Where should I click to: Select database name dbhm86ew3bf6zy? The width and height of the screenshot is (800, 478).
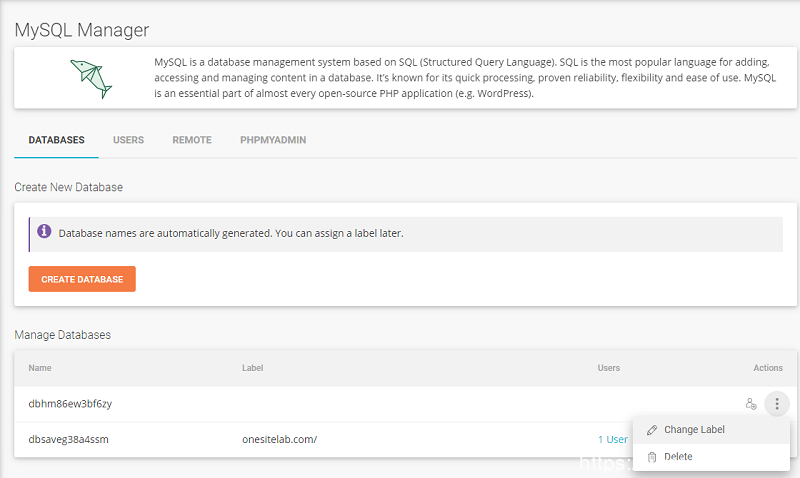tap(70, 404)
